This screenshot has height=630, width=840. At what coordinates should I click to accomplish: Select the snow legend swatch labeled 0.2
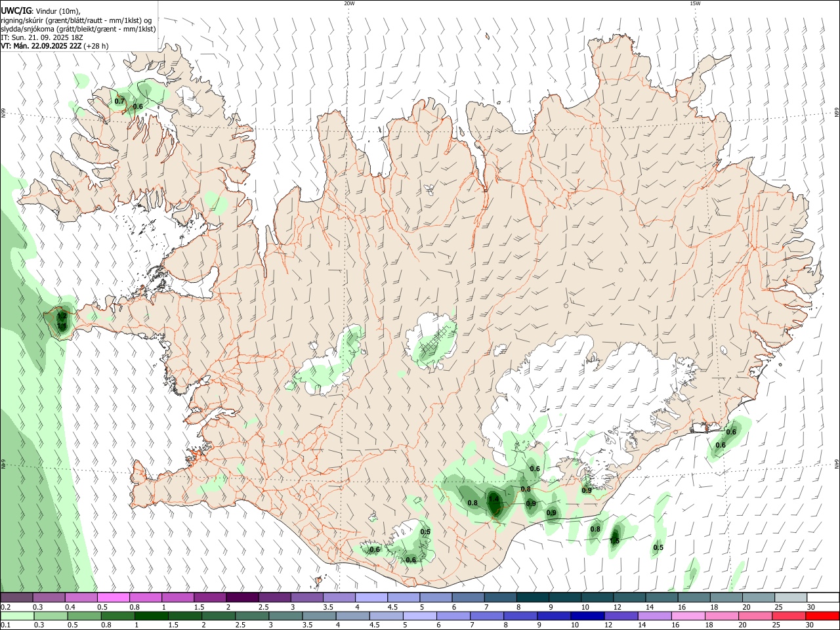tap(16, 598)
